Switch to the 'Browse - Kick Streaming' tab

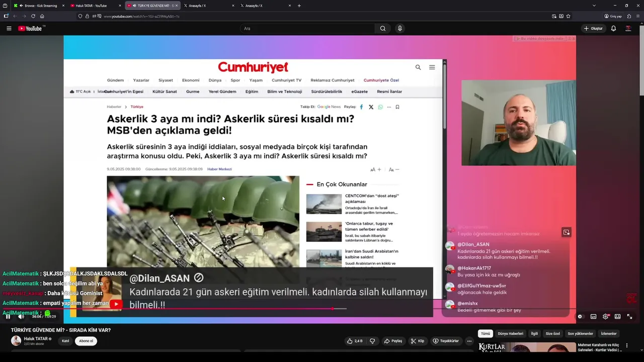[x=40, y=6]
